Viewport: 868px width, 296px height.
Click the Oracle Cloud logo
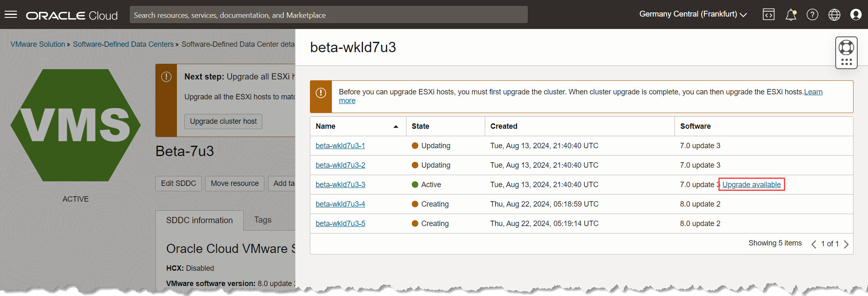point(72,15)
